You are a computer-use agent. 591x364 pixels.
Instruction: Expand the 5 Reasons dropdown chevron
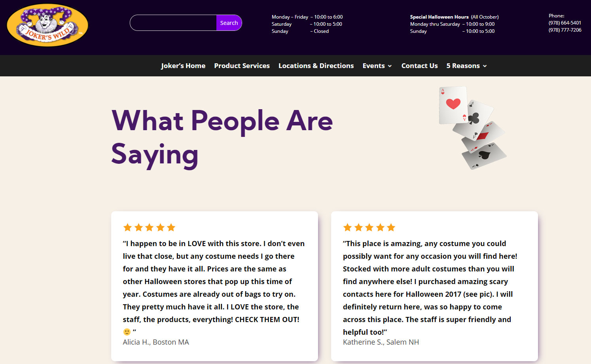485,66
